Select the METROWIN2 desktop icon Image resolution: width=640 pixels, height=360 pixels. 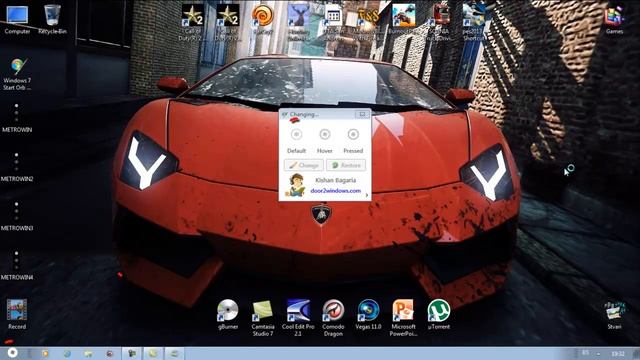coord(17,167)
